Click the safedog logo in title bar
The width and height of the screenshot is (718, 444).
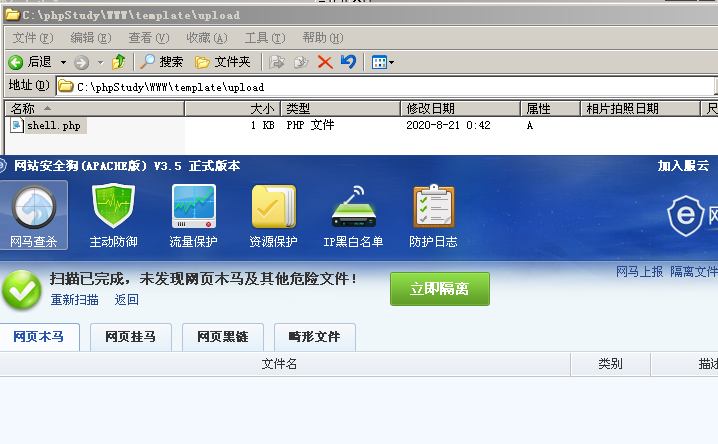2,166
